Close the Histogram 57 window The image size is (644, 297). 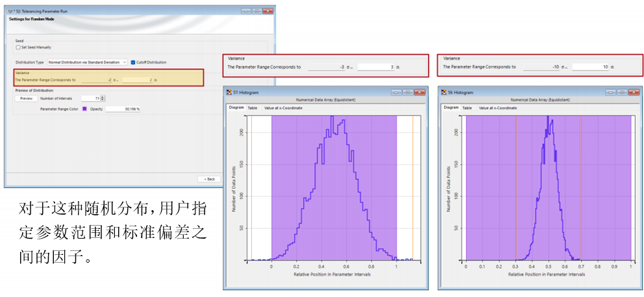click(x=419, y=92)
